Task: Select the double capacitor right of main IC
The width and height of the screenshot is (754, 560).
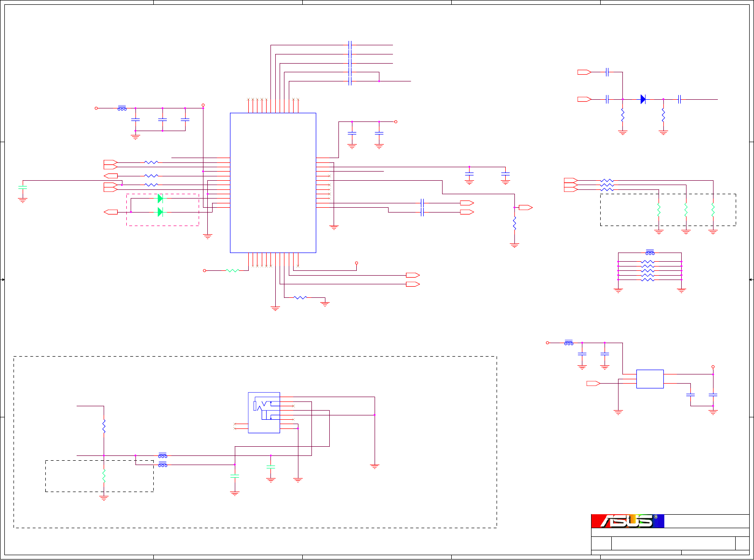Action: pos(422,208)
